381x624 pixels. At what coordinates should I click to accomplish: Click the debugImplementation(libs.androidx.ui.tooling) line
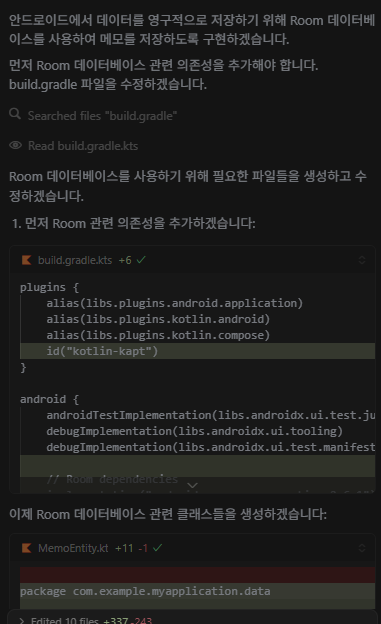pyautogui.click(x=194, y=431)
